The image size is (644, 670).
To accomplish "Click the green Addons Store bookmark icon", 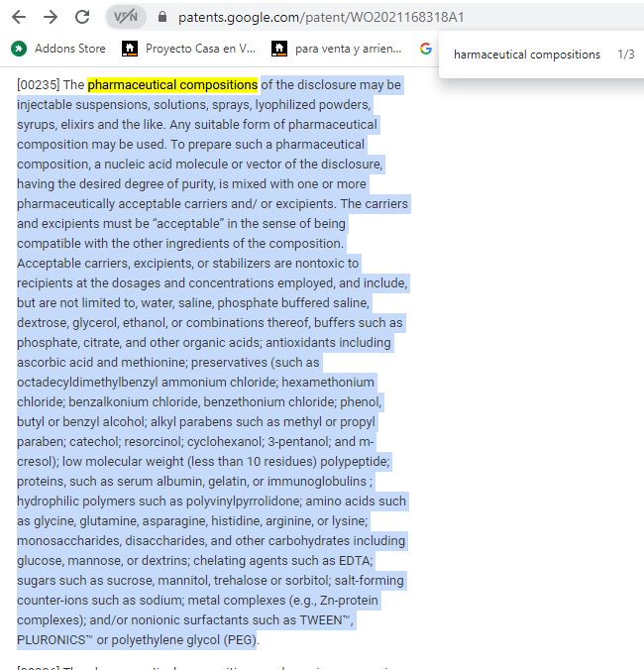I will 18,49.
